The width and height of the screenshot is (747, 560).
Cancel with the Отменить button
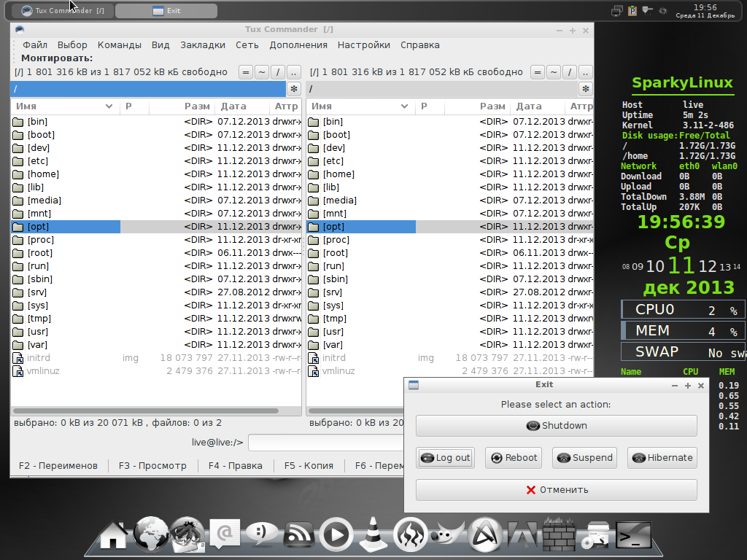557,490
